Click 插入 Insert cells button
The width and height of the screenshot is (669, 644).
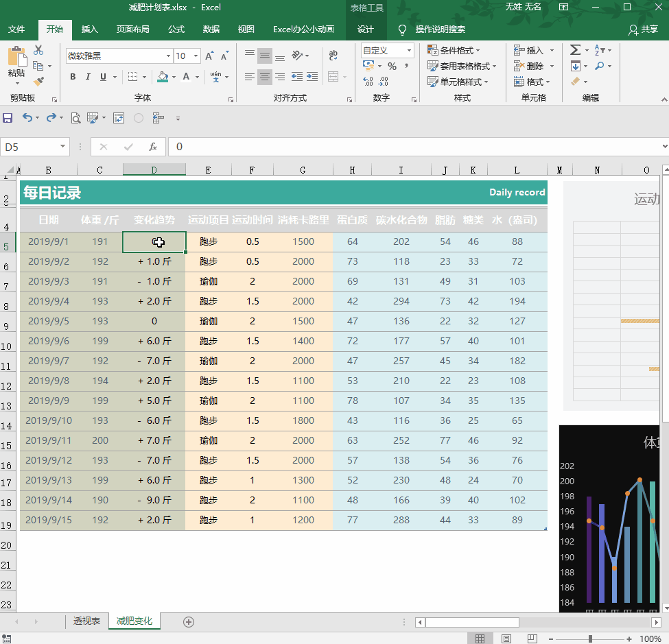click(529, 50)
